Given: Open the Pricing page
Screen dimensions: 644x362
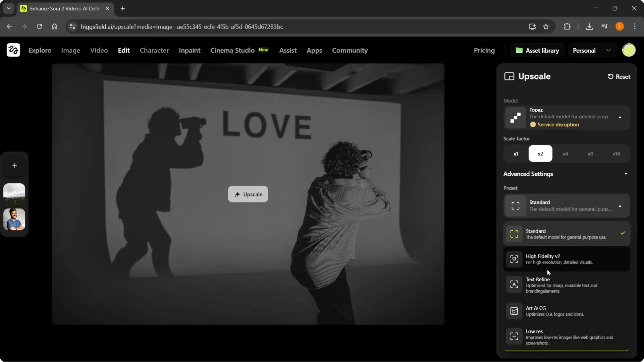Looking at the screenshot, I should [x=484, y=50].
